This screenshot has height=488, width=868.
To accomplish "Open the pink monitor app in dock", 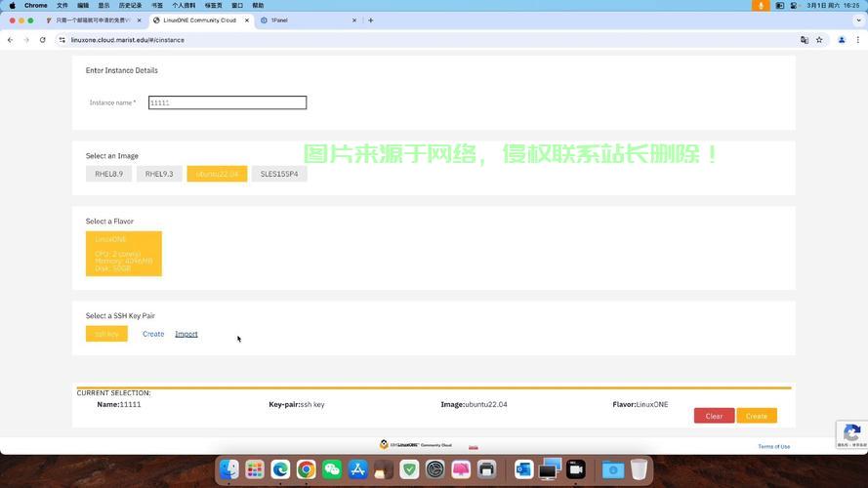I will [461, 469].
